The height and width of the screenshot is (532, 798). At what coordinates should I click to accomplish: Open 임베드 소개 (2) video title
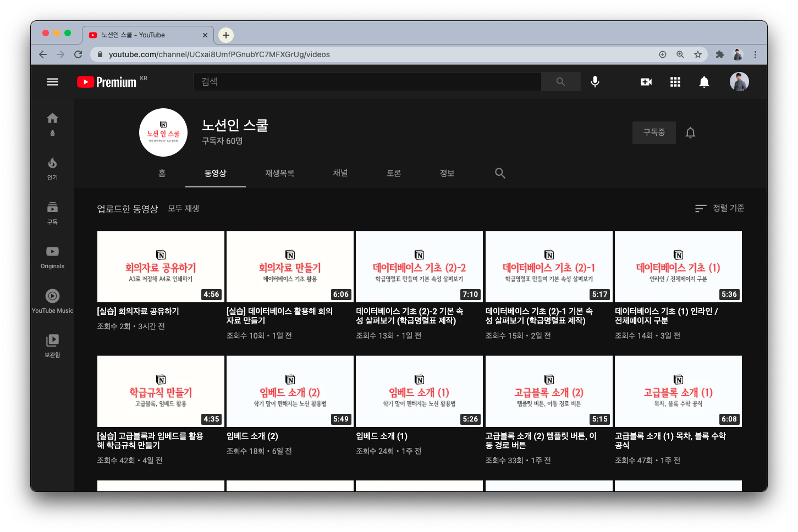[x=252, y=436]
